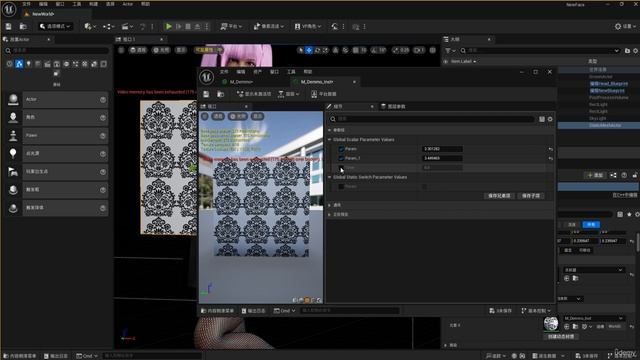Close the M_Demmo_Inst tab
The width and height of the screenshot is (640, 360).
click(354, 82)
